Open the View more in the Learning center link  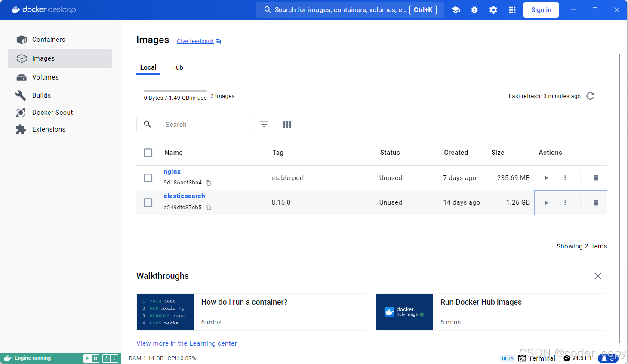(x=186, y=343)
